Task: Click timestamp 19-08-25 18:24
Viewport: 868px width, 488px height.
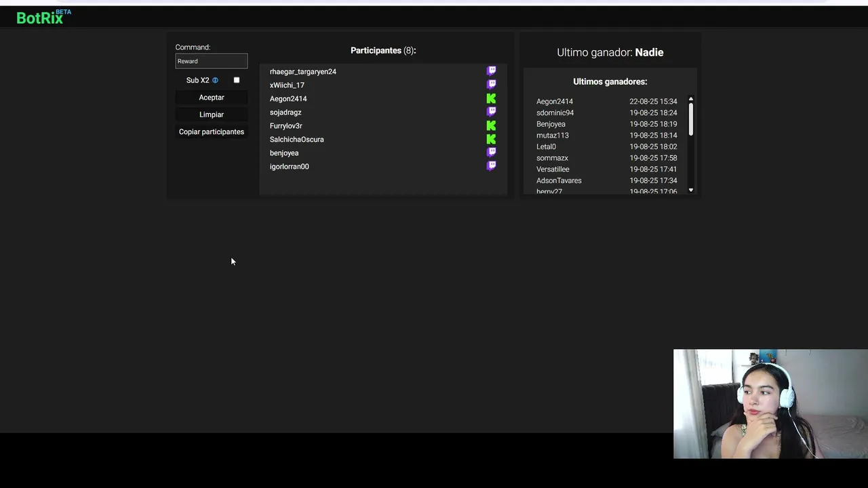Action: coord(653,113)
